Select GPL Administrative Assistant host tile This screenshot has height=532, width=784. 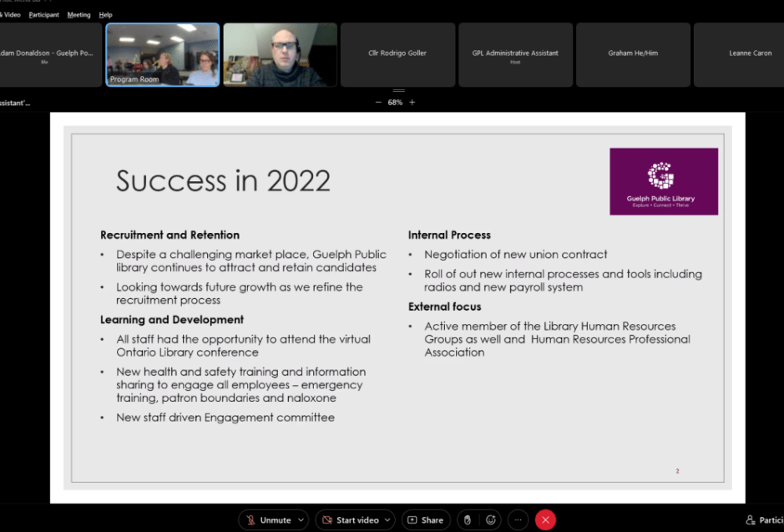click(515, 54)
